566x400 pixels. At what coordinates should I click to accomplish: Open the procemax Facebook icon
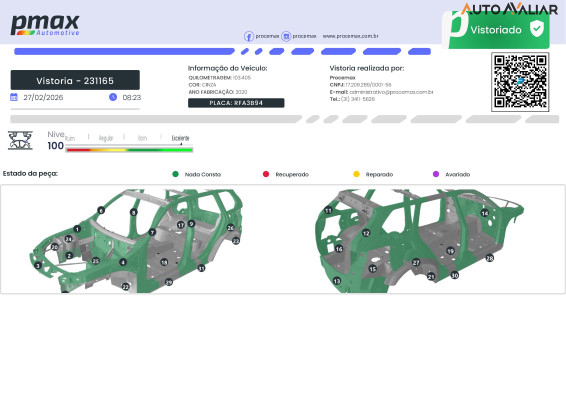coord(249,36)
